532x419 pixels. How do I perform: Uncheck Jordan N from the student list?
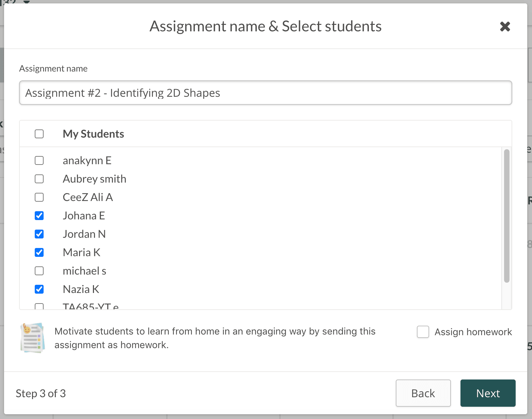[x=39, y=234]
